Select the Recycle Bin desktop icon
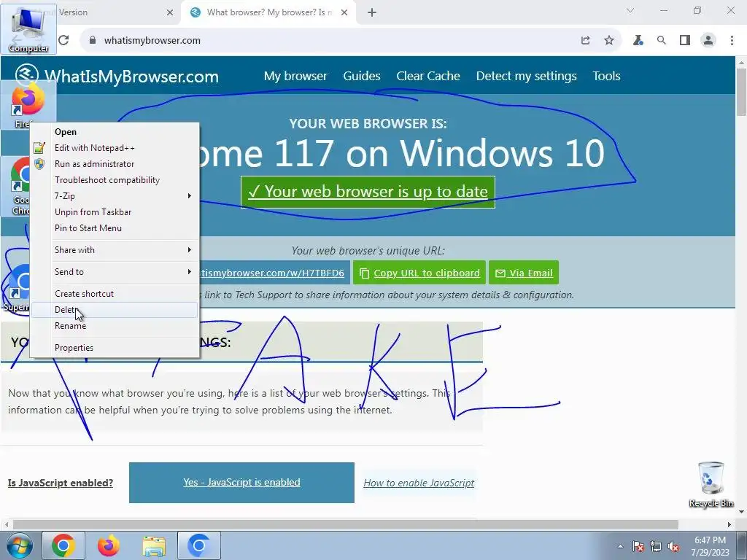The height and width of the screenshot is (560, 747). click(711, 485)
